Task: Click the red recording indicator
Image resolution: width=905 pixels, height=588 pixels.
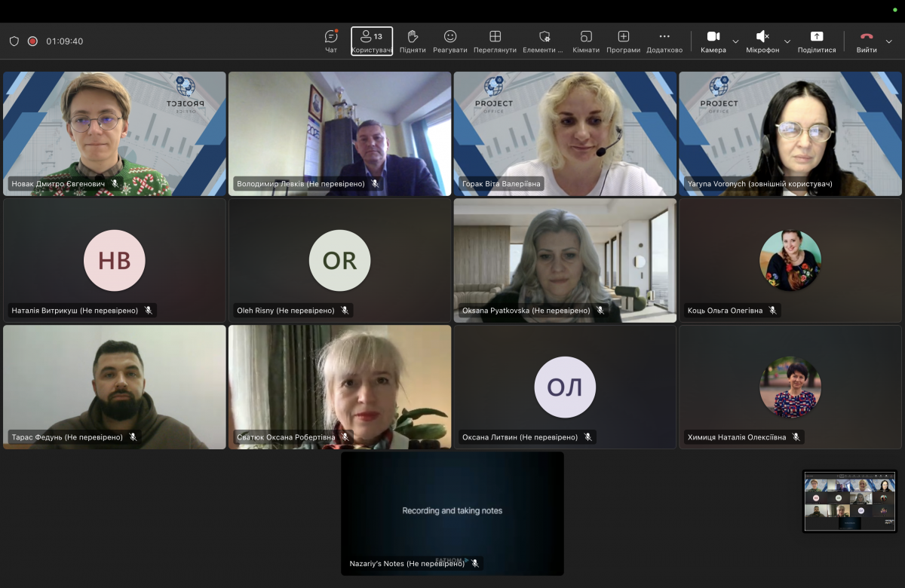Action: tap(32, 41)
